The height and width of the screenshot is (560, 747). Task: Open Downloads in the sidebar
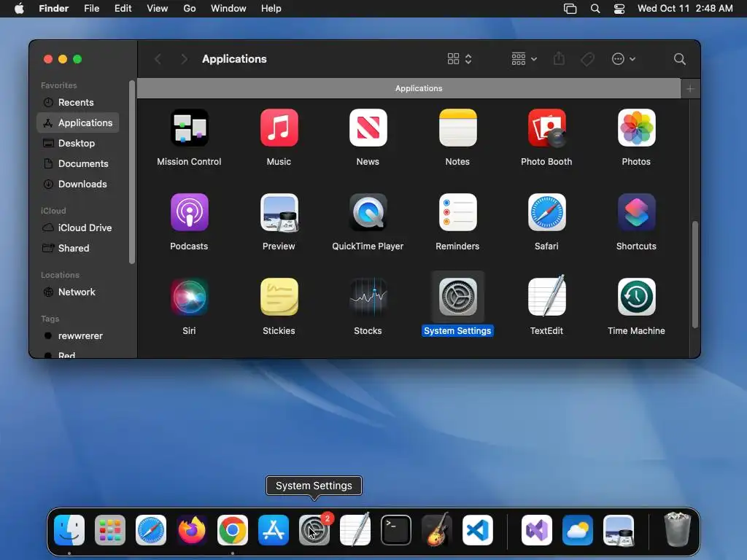click(x=77, y=184)
